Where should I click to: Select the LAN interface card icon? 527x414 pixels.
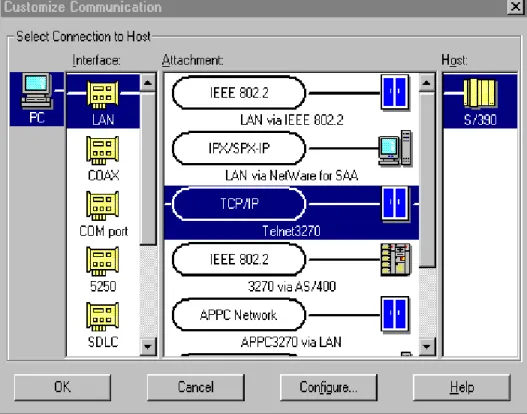coord(103,94)
